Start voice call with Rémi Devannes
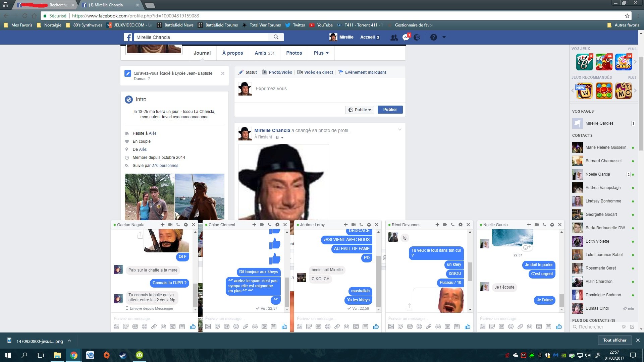Viewport: 644px width, 362px height. (x=452, y=225)
